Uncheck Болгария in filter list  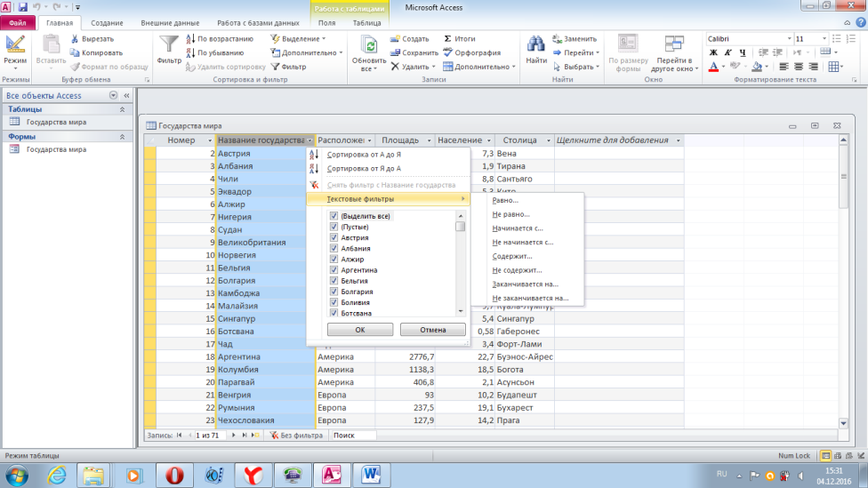[x=334, y=292]
